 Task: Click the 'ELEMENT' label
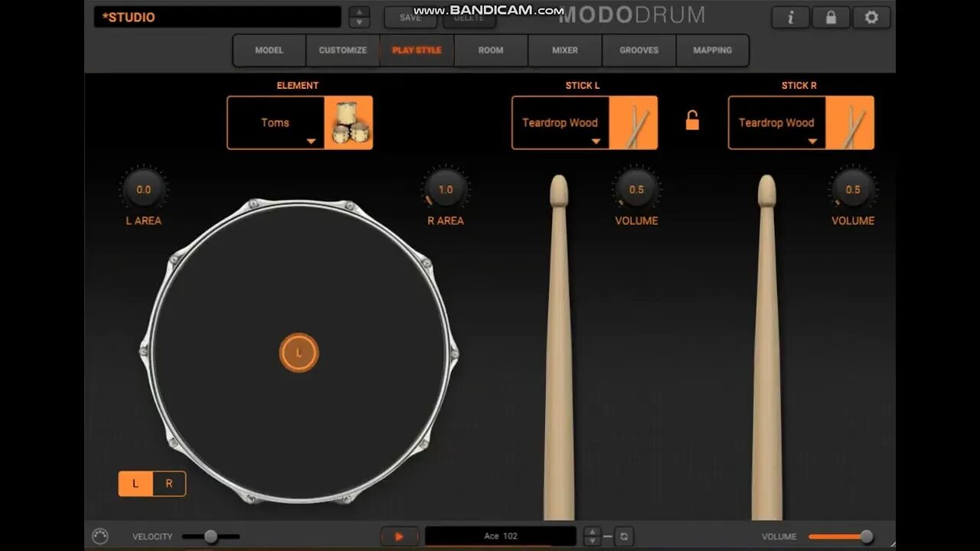(x=298, y=86)
